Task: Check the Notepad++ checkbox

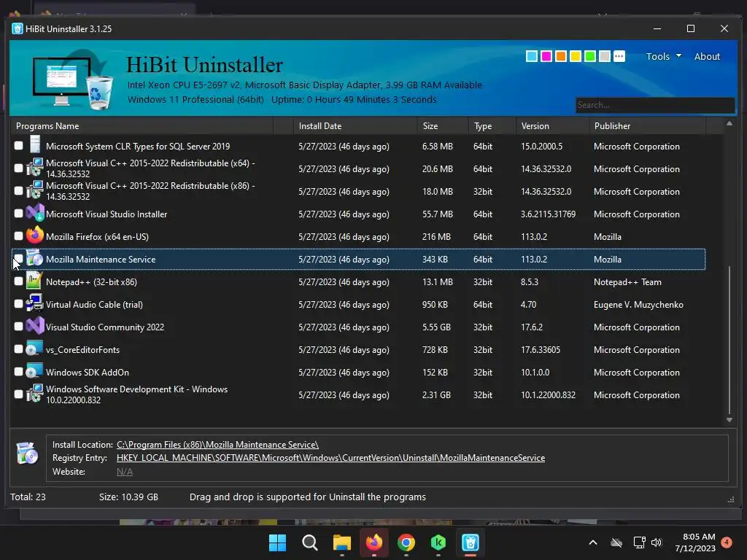Action: point(18,281)
